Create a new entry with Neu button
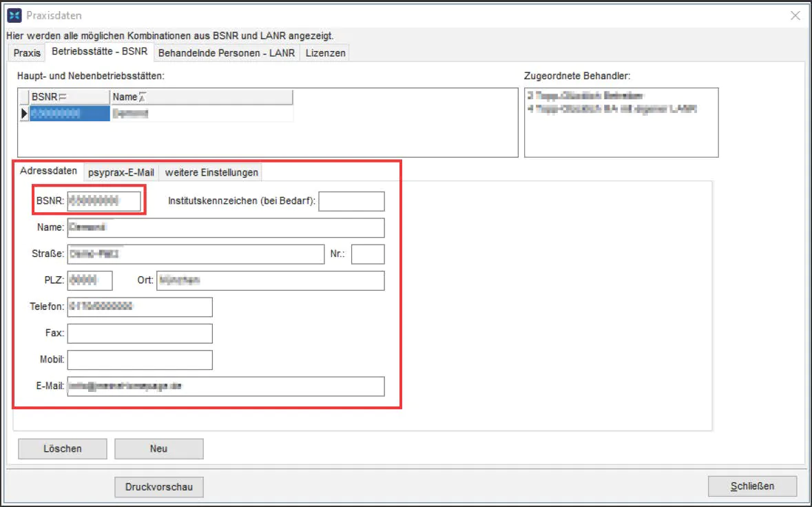The image size is (812, 507). point(158,448)
